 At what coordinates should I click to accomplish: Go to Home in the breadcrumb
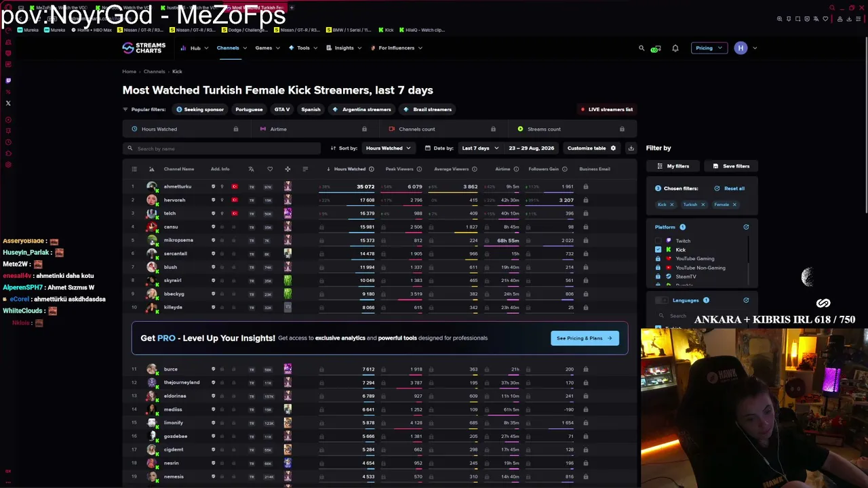coord(129,71)
